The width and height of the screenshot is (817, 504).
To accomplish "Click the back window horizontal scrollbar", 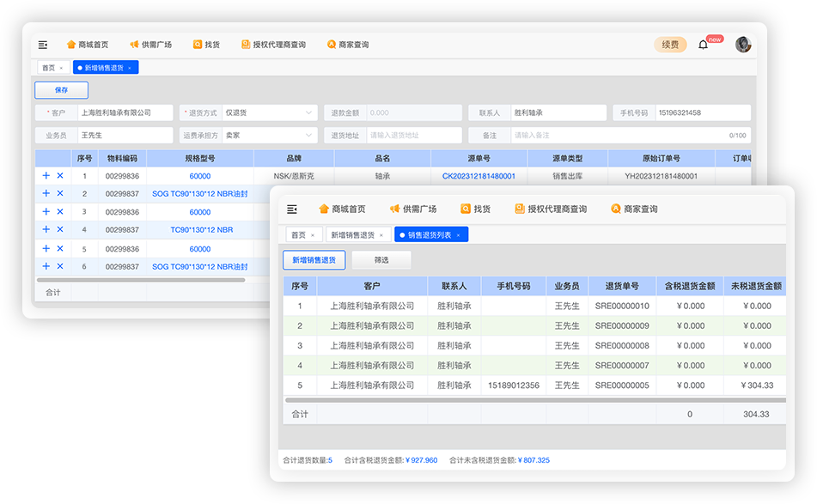I will pos(141,280).
